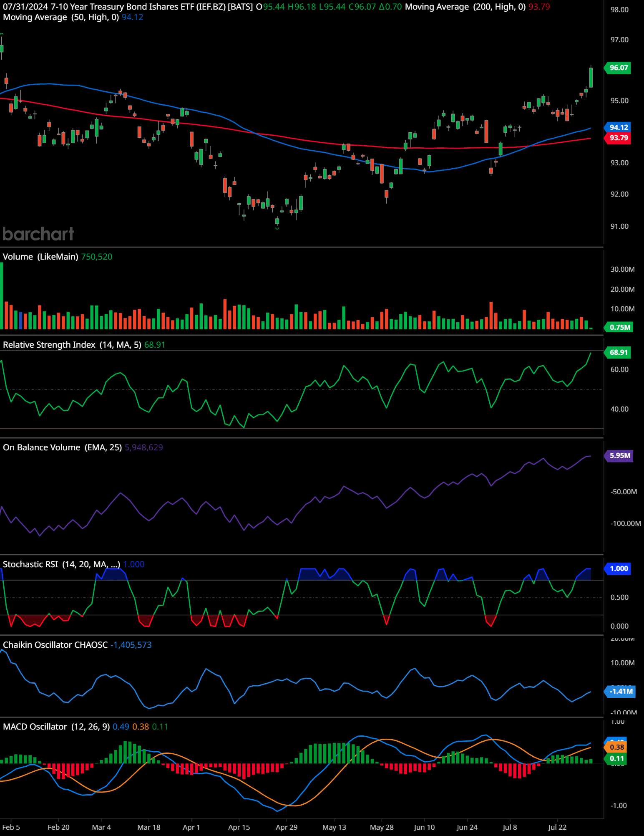The height and width of the screenshot is (836, 644).
Task: Click the MACD Oscillator (12, 26, 9) title
Action: (56, 727)
